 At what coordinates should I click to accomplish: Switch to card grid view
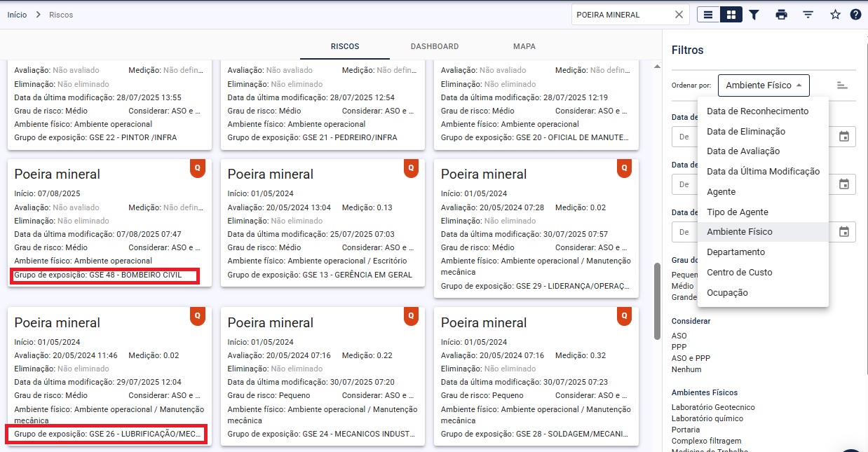click(x=731, y=15)
